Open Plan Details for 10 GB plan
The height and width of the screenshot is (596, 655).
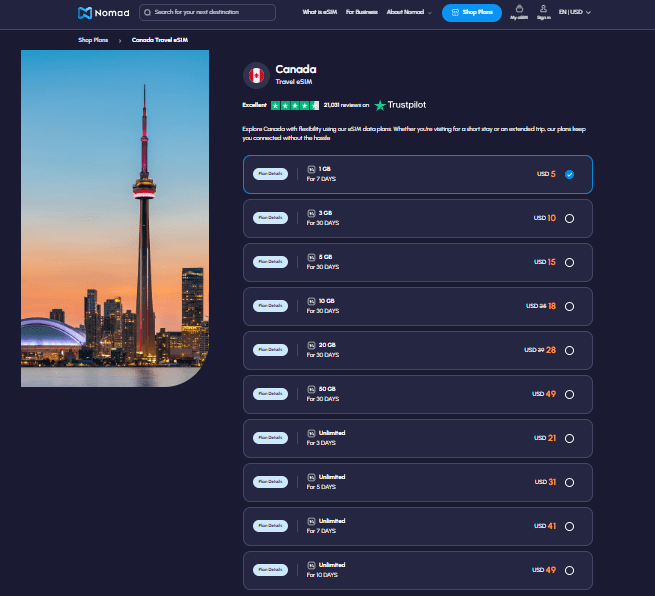[270, 306]
